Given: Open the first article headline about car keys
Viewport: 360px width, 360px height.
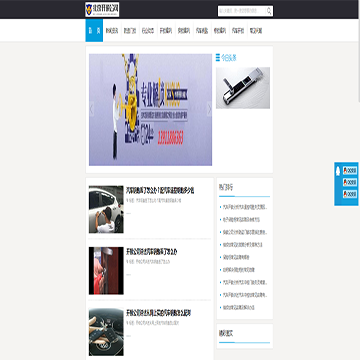Looking at the screenshot, I should coord(160,190).
